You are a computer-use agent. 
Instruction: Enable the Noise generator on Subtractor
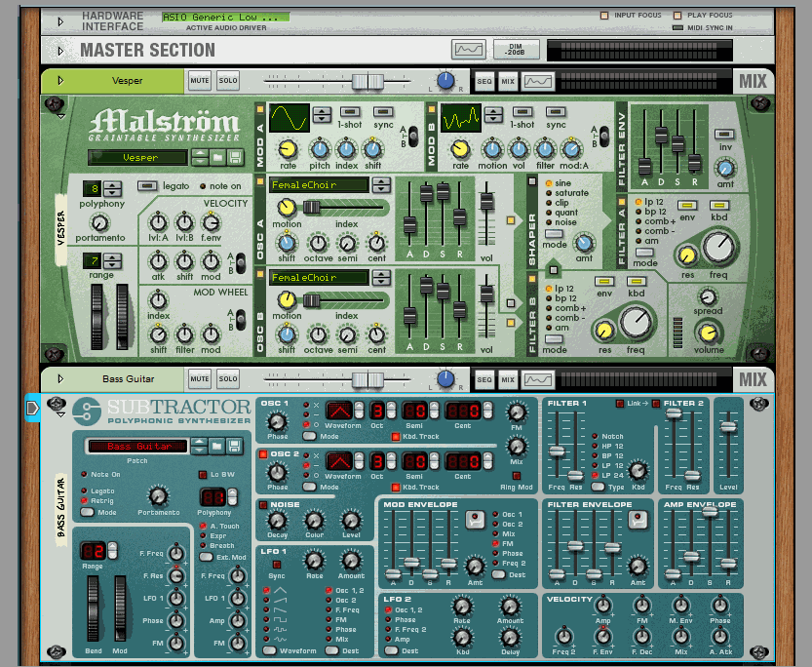click(263, 505)
